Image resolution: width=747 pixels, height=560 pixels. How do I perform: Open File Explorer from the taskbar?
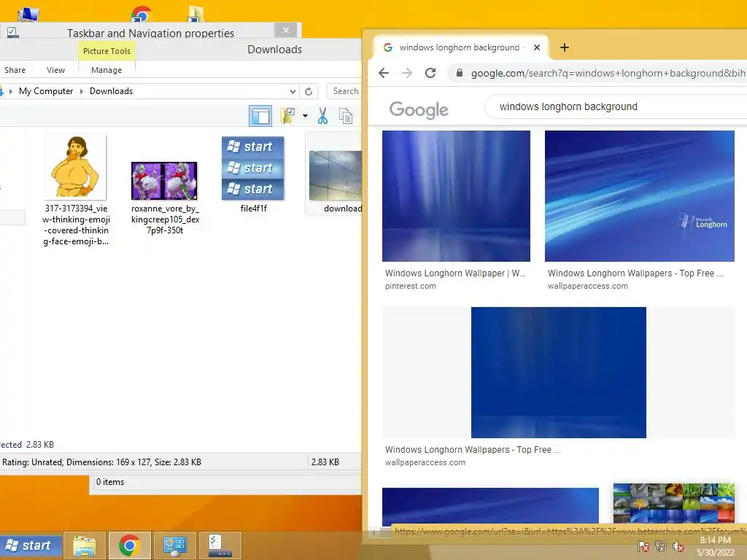click(x=85, y=545)
